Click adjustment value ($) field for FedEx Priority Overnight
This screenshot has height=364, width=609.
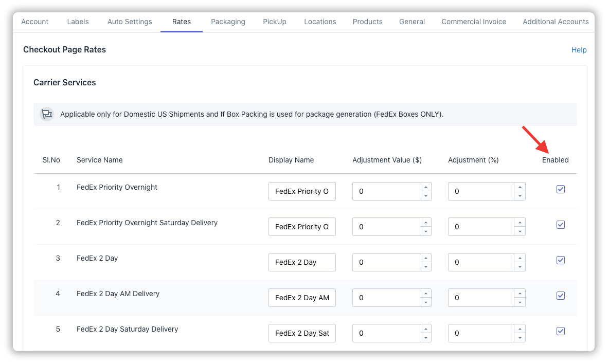coord(386,191)
